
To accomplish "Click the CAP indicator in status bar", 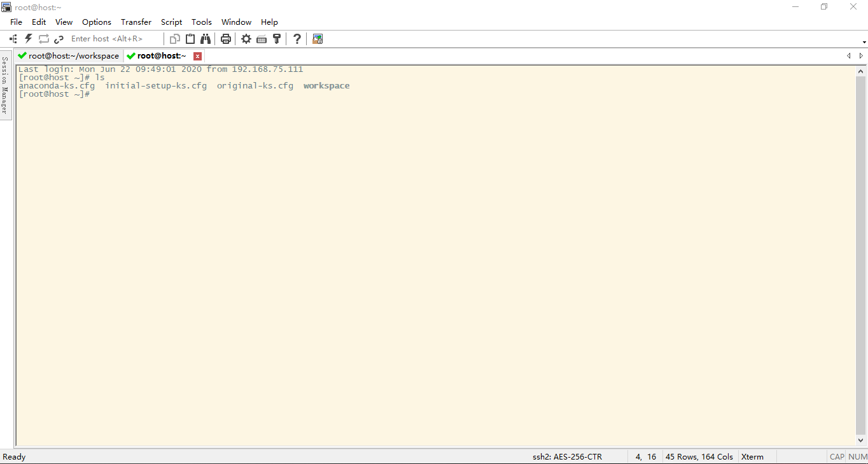I will [837, 457].
